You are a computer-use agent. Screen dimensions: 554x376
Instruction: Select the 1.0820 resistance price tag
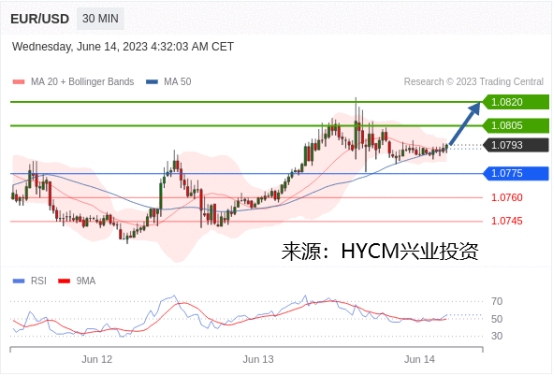(515, 102)
